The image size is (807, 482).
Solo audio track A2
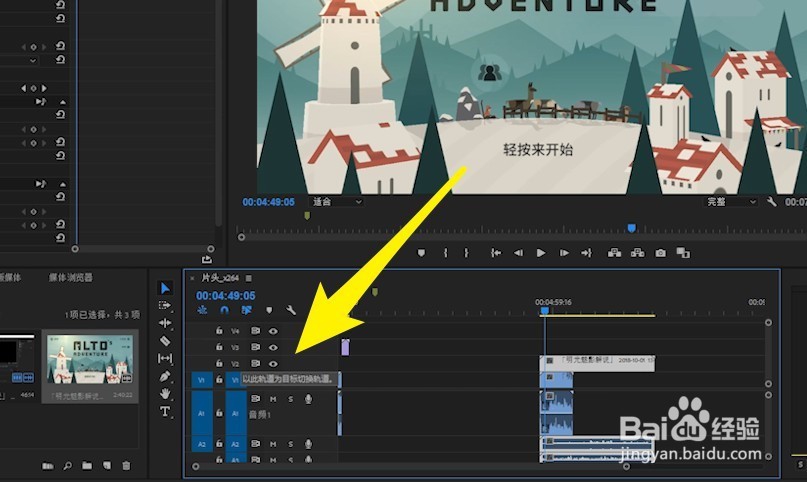pos(290,443)
